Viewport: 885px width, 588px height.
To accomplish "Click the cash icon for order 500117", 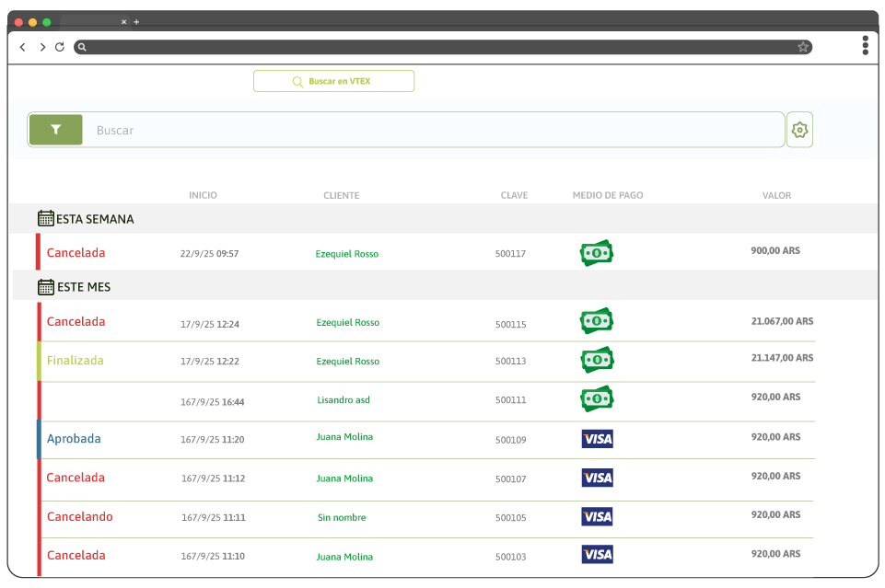I will click(x=597, y=253).
